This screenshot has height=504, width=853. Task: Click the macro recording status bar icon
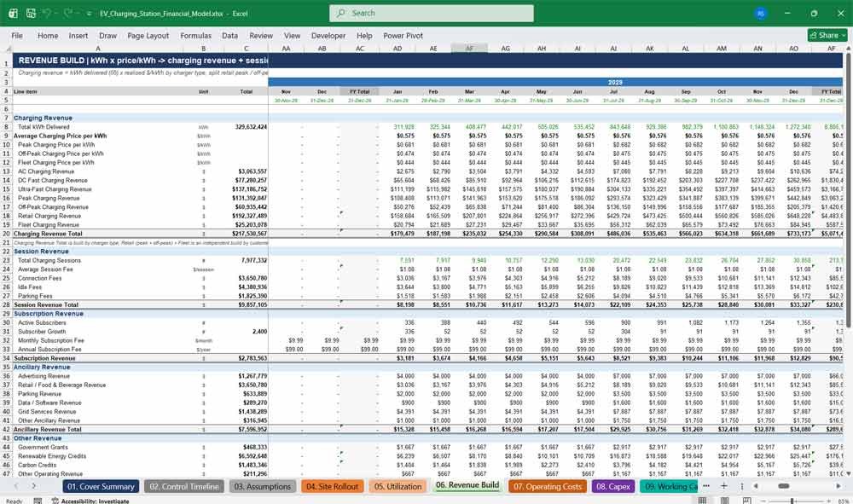pyautogui.click(x=38, y=501)
